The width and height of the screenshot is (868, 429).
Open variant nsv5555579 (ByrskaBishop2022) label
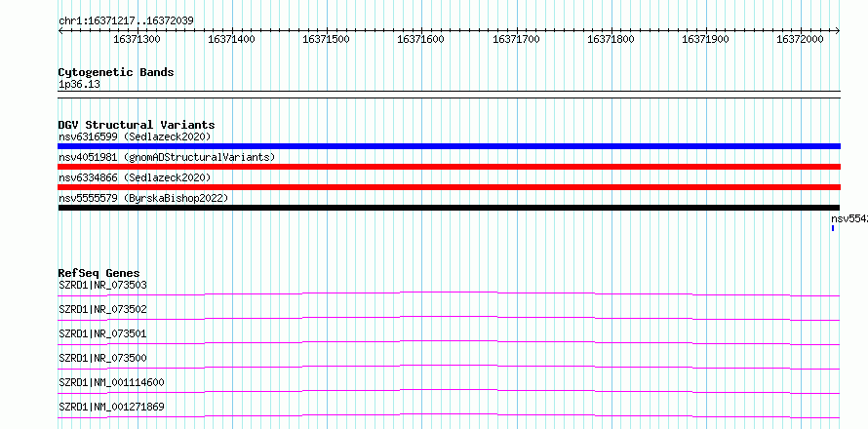coord(143,198)
